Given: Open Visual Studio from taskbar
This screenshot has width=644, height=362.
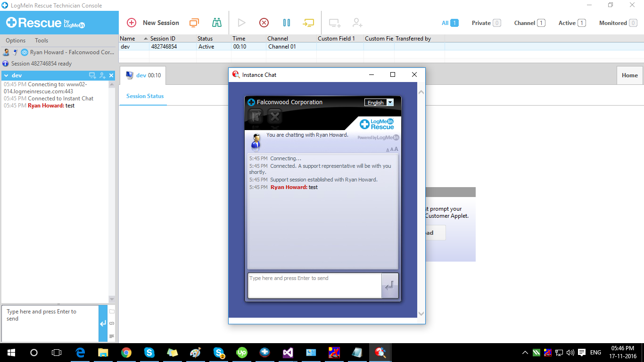Looking at the screenshot, I should [288, 353].
